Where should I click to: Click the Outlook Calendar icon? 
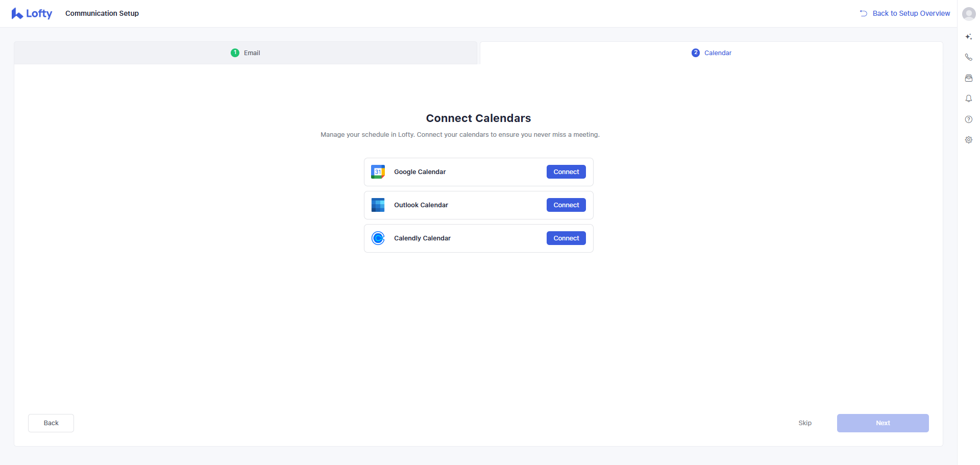pyautogui.click(x=378, y=205)
